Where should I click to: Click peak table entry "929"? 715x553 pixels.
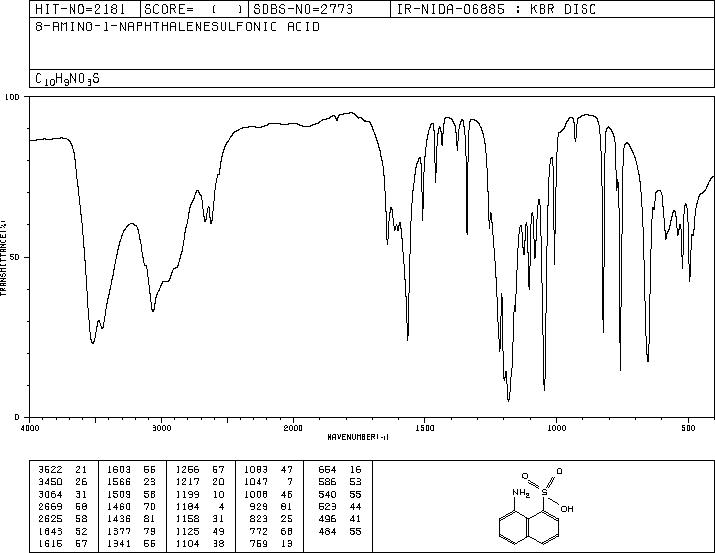259,506
